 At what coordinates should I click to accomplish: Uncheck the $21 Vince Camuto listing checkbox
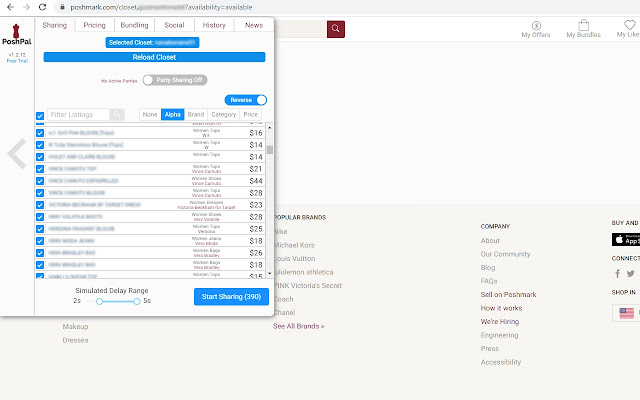[40, 169]
